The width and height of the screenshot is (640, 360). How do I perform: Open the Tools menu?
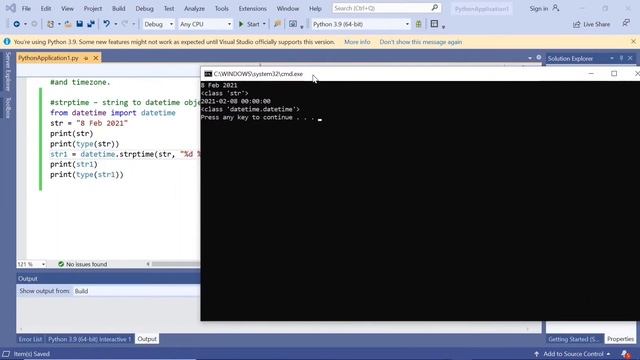click(x=222, y=8)
